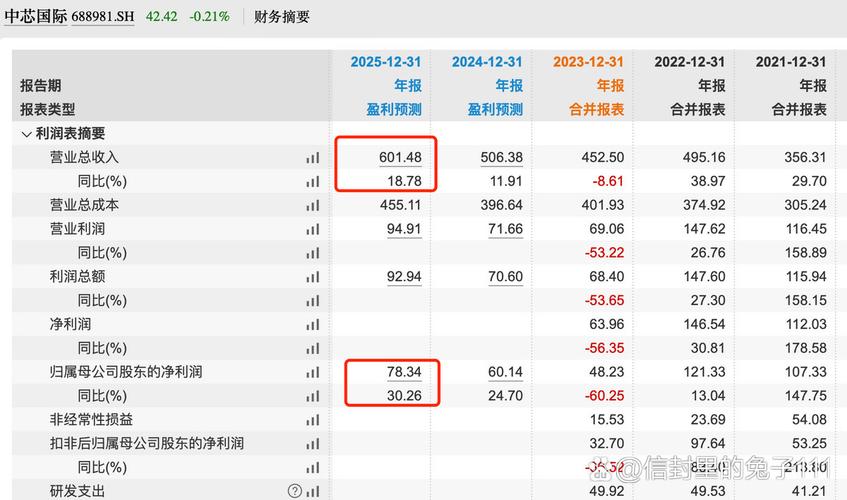Click 合并报表 under 2022-12-31

[x=698, y=109]
